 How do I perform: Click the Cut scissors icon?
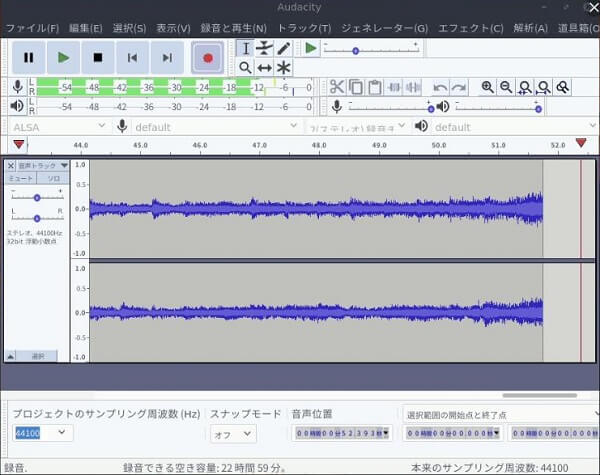click(337, 87)
